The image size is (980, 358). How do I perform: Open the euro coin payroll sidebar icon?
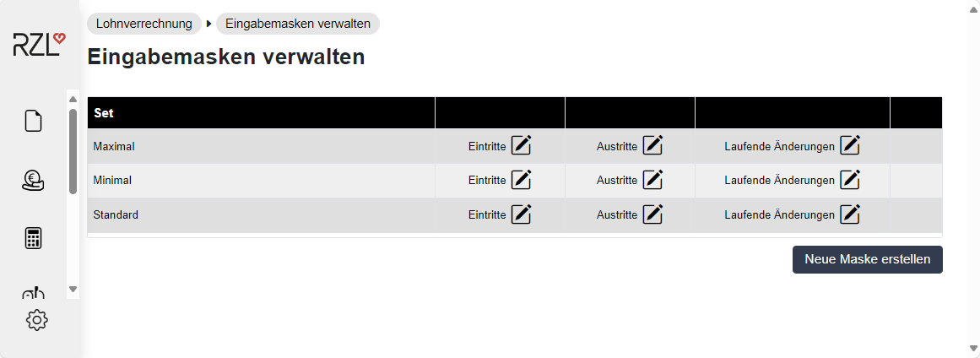tap(34, 180)
